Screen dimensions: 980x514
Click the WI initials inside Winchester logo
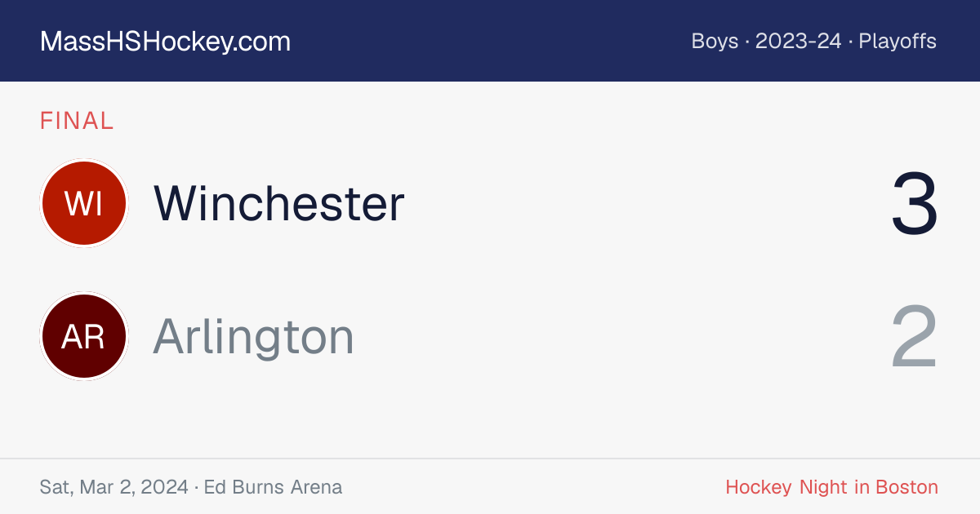84,203
